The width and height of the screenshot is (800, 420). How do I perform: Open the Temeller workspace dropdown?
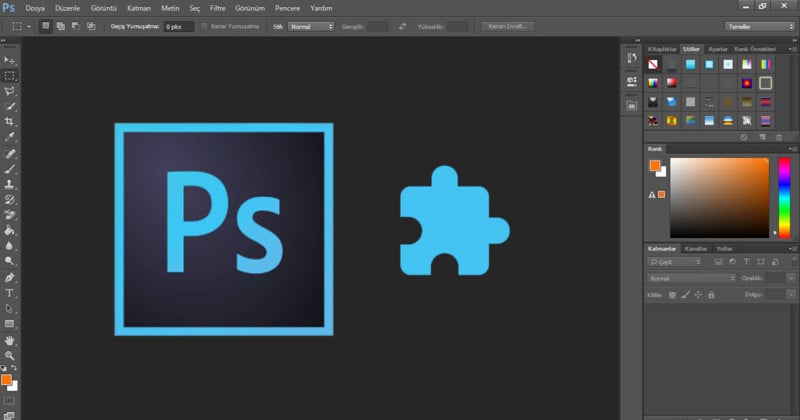[760, 27]
